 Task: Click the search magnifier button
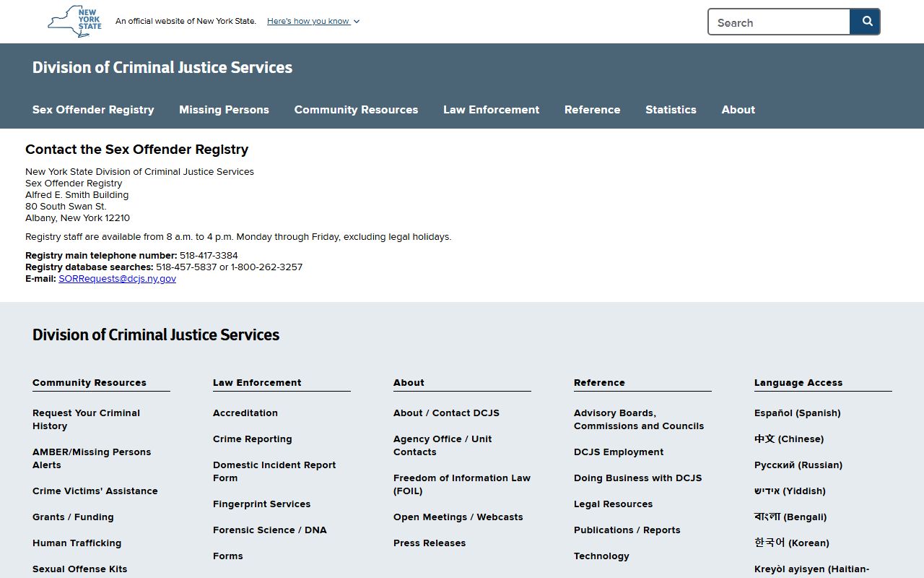pos(865,22)
